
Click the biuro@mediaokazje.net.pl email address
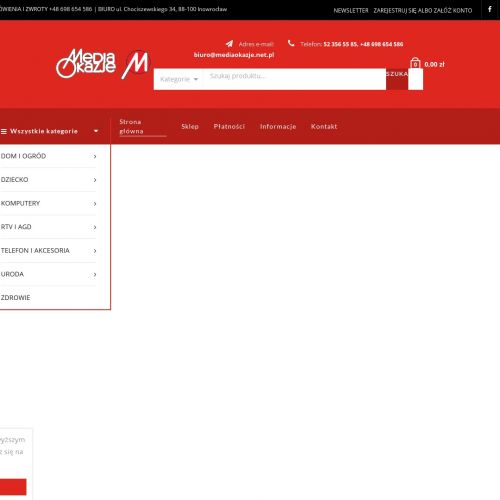(x=234, y=55)
